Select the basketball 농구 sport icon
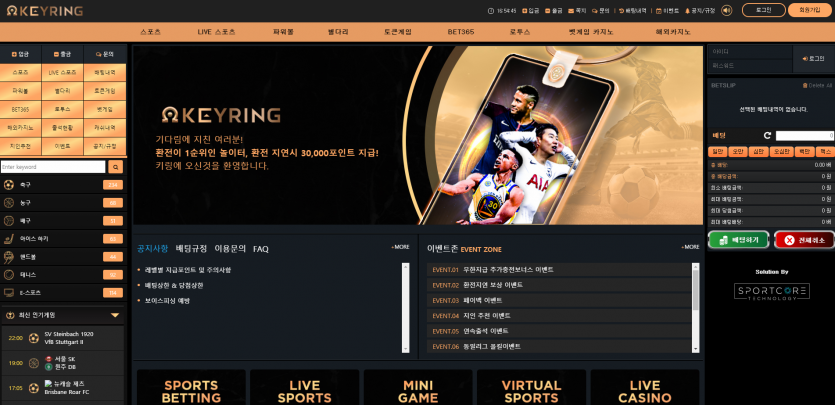Image resolution: width=835 pixels, height=405 pixels. 9,203
